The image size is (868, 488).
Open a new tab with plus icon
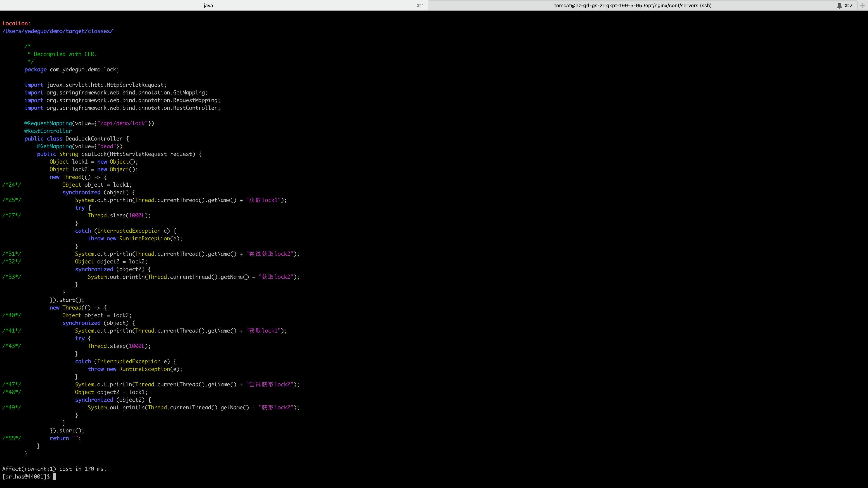862,5
